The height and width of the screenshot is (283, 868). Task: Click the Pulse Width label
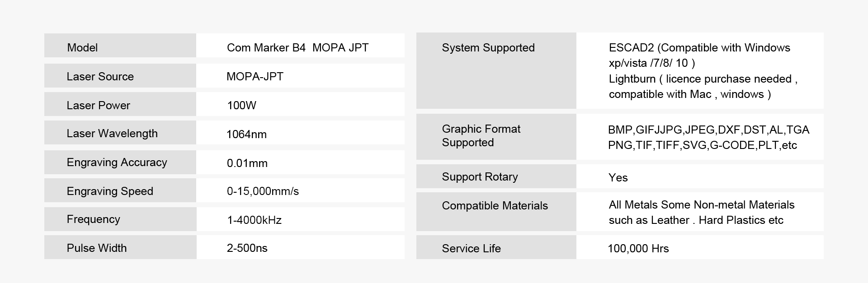pos(97,248)
